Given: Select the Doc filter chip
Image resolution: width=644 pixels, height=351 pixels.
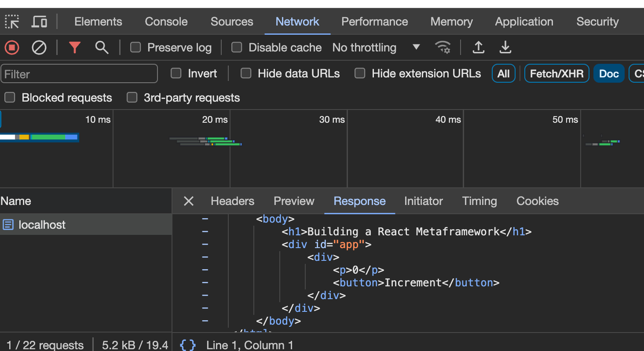Looking at the screenshot, I should 609,73.
